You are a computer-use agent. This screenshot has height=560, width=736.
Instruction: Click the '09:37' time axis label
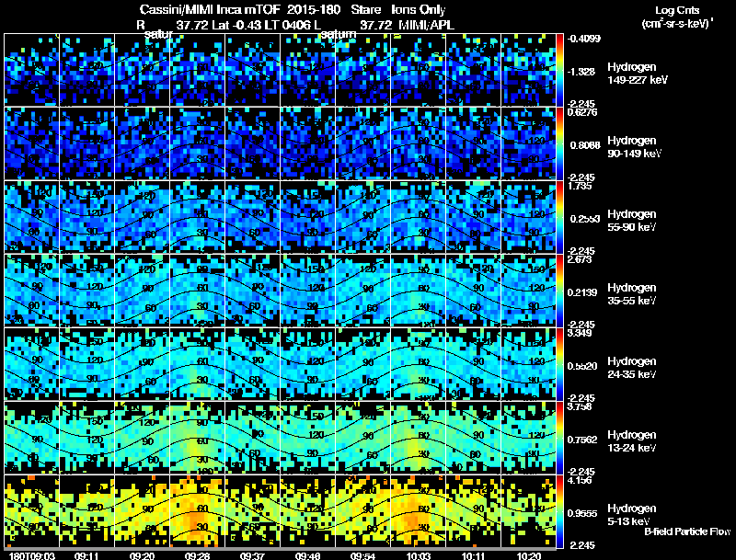click(x=252, y=556)
